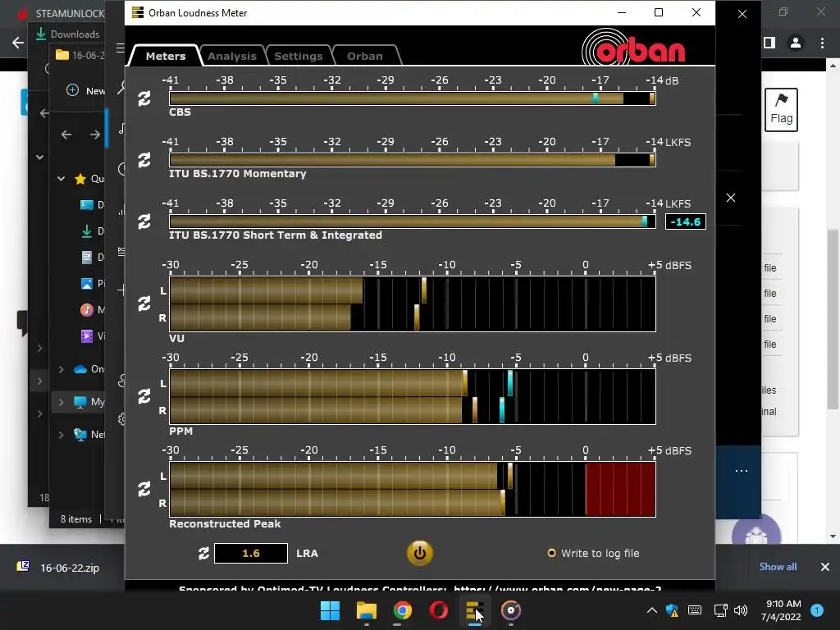Click the Orban Loudness Meter app icon in title bar
Viewport: 840px width, 630px height.
coord(138,12)
